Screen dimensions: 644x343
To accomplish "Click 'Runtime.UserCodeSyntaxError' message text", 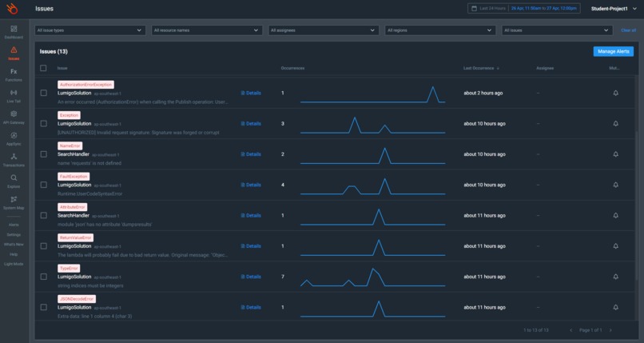I will (x=90, y=194).
